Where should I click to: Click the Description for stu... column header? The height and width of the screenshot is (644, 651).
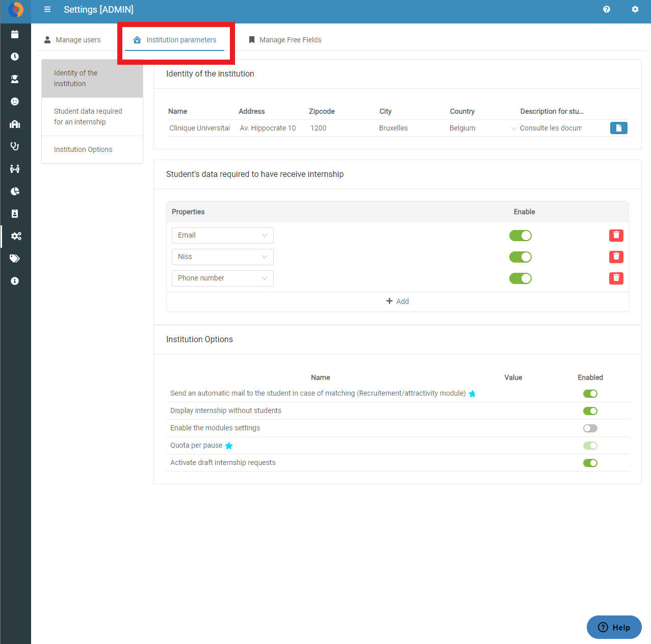[552, 111]
